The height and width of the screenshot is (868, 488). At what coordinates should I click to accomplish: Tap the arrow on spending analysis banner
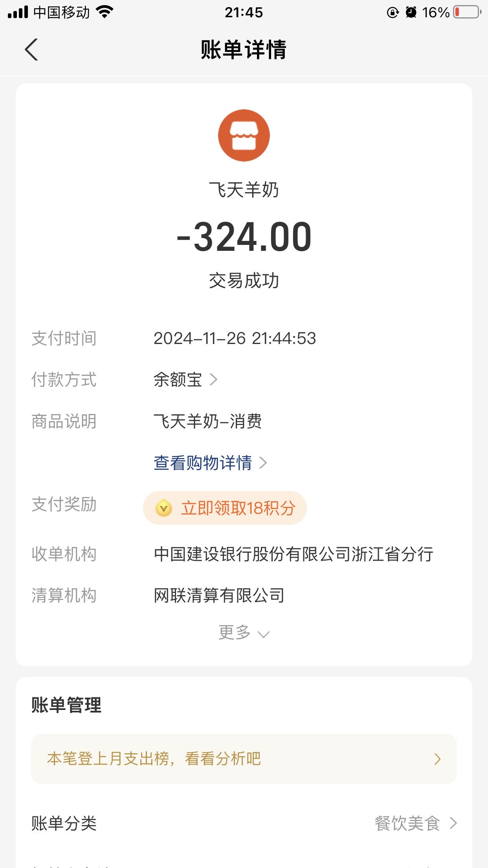[x=437, y=759]
